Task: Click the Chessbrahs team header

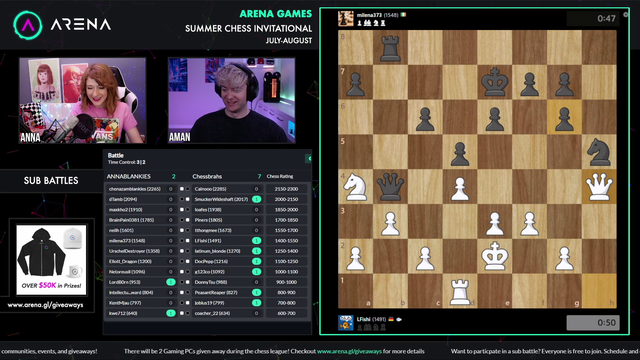Action: pos(207,176)
